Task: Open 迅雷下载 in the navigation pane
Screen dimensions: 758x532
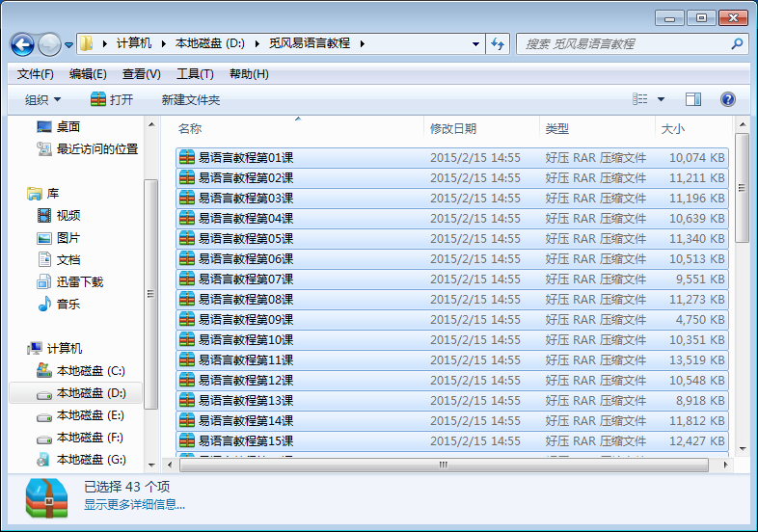Action: point(79,282)
